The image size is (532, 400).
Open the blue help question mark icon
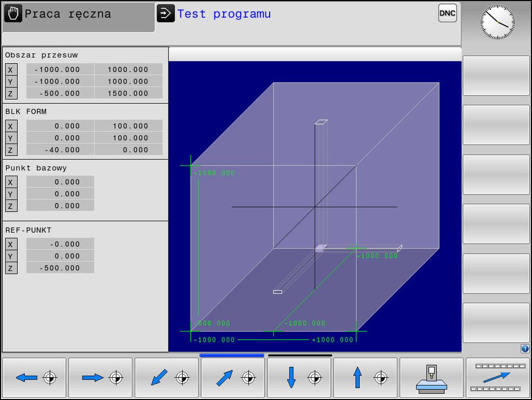[x=525, y=349]
